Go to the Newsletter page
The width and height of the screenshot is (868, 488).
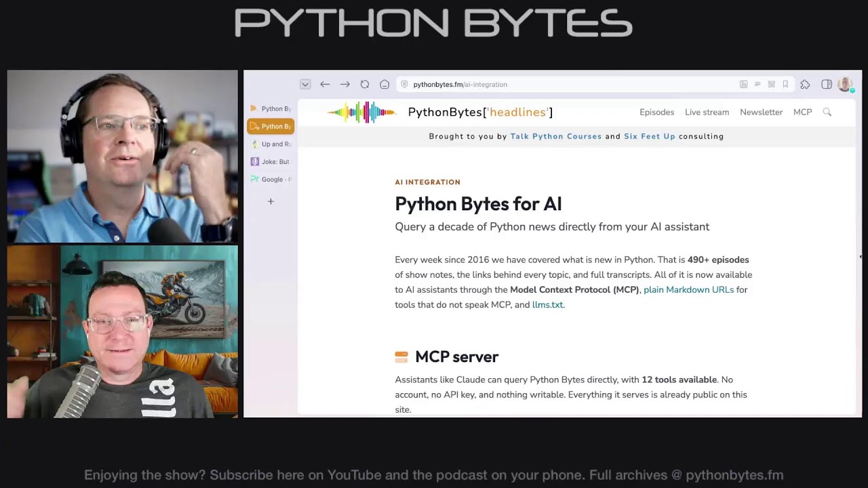(x=761, y=112)
